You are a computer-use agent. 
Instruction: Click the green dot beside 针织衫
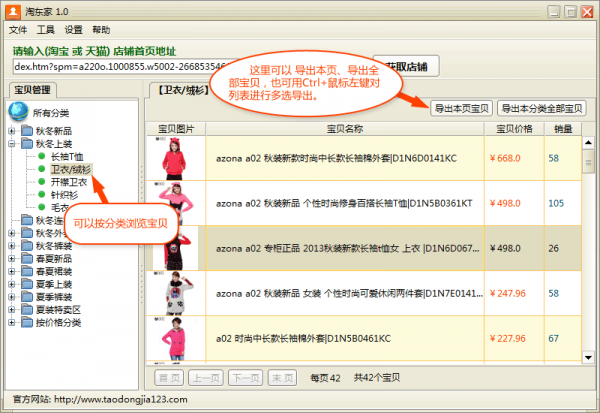pyautogui.click(x=42, y=194)
